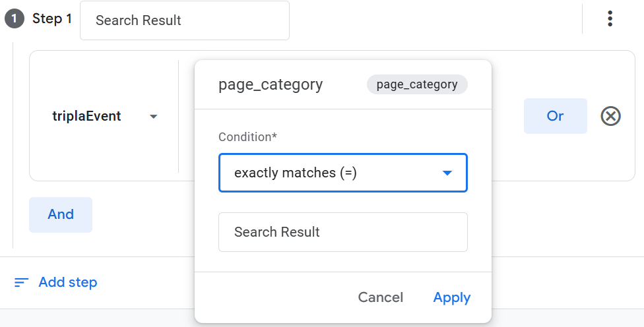Click the Or button
Viewport: 644px width, 327px height.
(555, 116)
